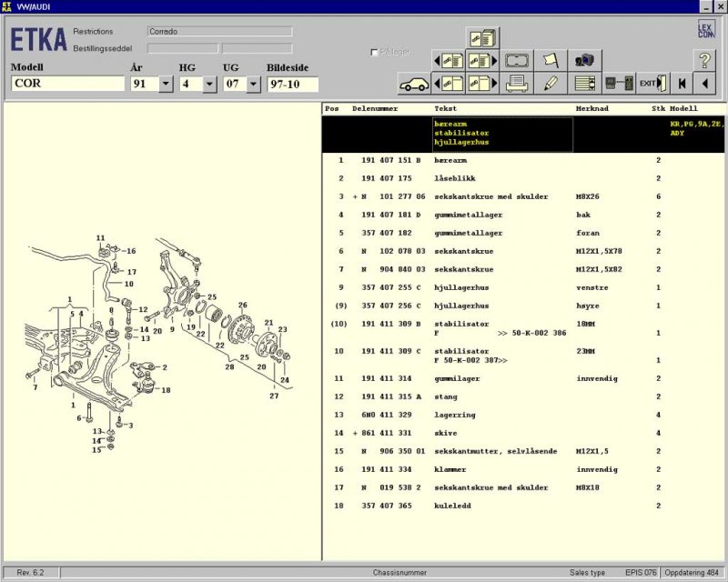728x582 pixels.
Task: Click the LexCom logo icon
Action: coord(706,29)
